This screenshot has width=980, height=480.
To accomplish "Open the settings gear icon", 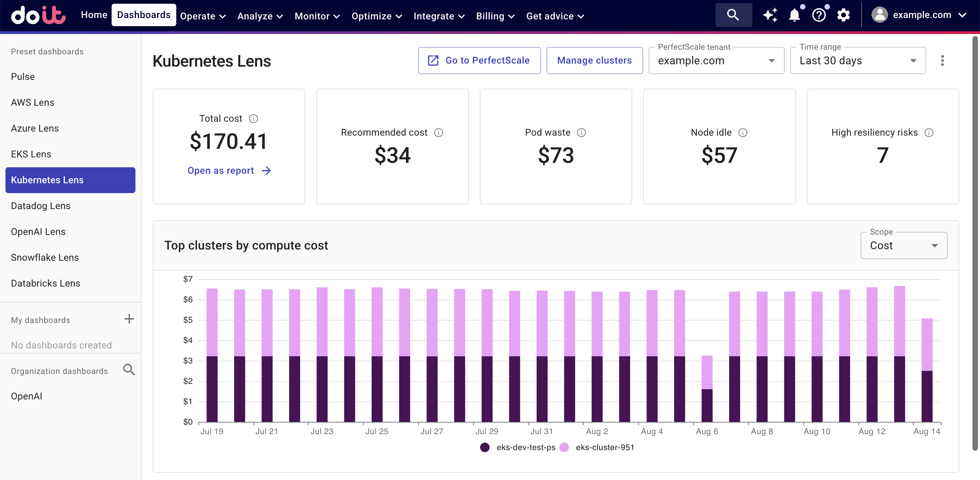I will [844, 15].
